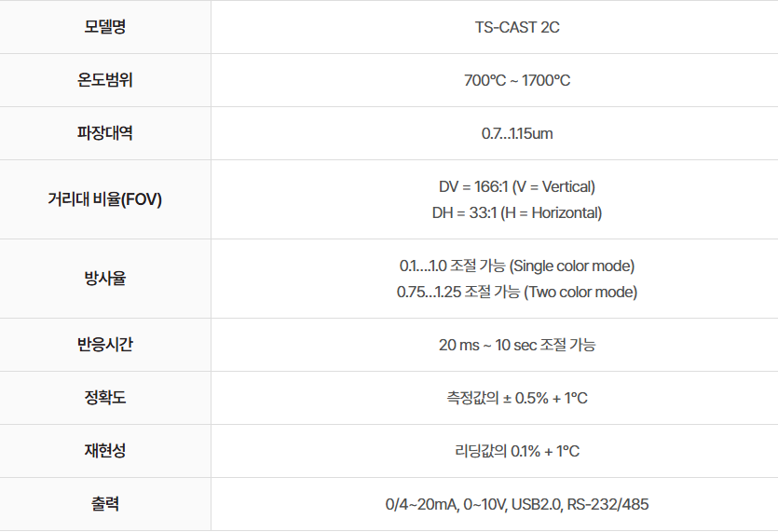Click the 반응시간 row label
Viewport: 778px width, 532px height.
click(x=105, y=345)
